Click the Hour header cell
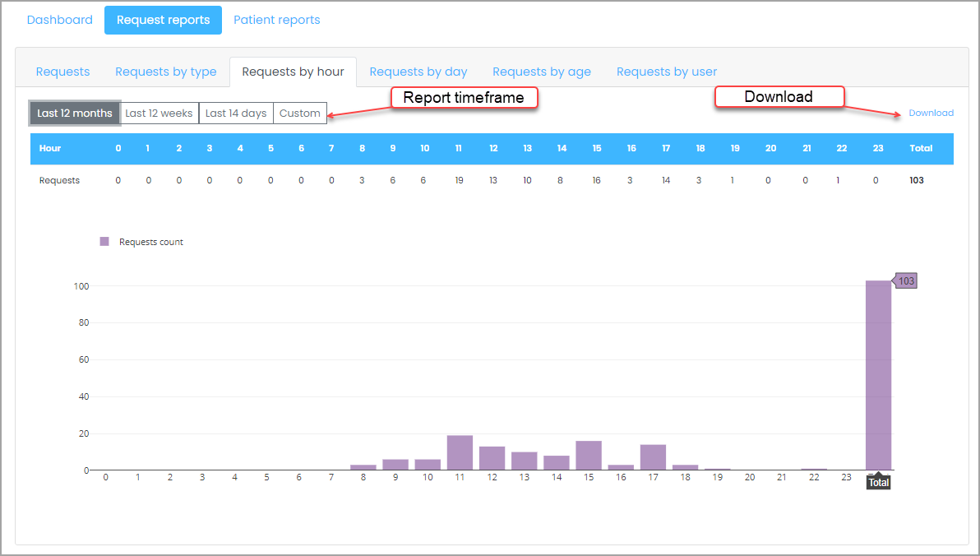 (50, 148)
